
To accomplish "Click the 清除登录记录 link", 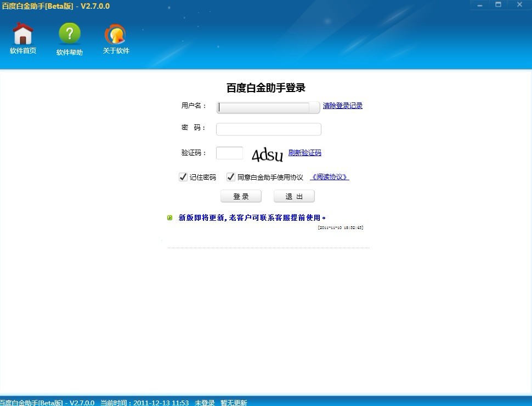I will [342, 106].
